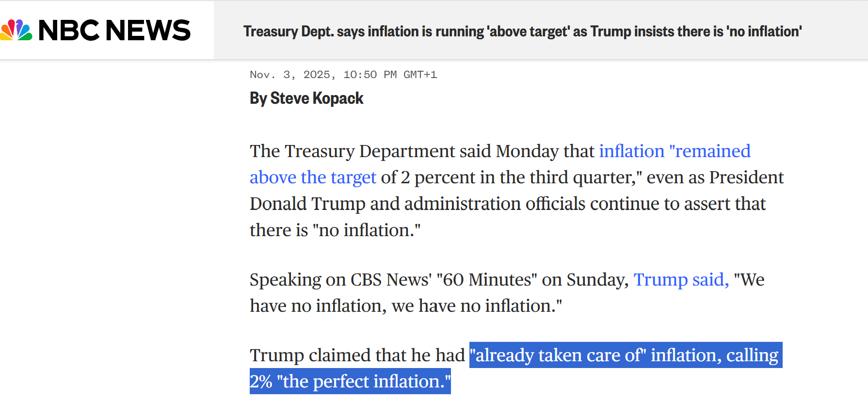Click highlighted '2% "the perfect inflation."' text

[350, 382]
